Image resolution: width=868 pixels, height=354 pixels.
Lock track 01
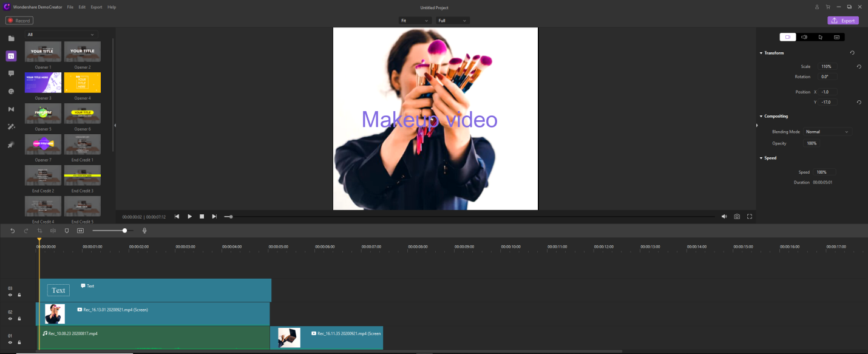click(x=19, y=342)
